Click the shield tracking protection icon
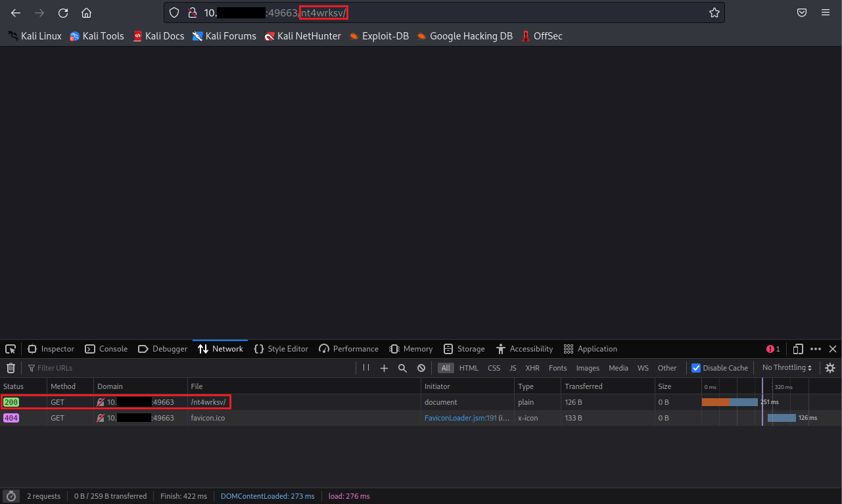Screen dimensions: 842x504 (174, 12)
